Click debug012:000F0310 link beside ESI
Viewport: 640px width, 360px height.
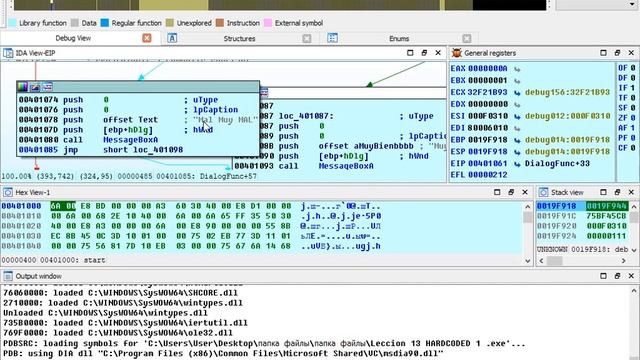coord(567,116)
